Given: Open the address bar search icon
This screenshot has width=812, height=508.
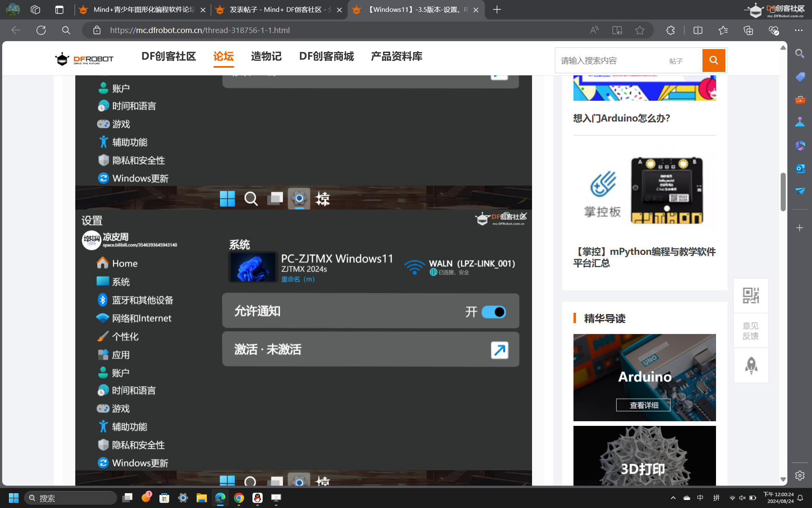Looking at the screenshot, I should pos(66,30).
